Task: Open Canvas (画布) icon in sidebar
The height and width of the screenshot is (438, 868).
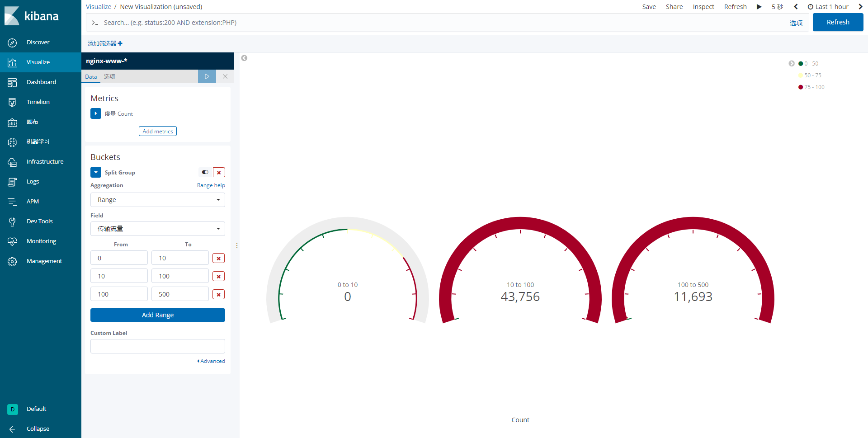Action: pyautogui.click(x=12, y=122)
